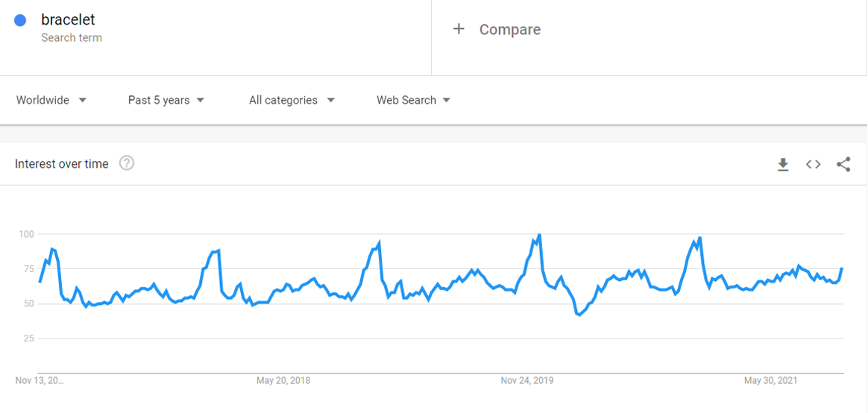
Task: Click the chart peak near Nov 24, 2019
Action: click(539, 236)
